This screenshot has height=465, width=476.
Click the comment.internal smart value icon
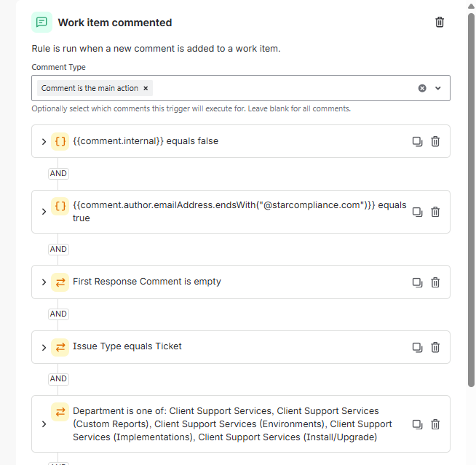(60, 141)
